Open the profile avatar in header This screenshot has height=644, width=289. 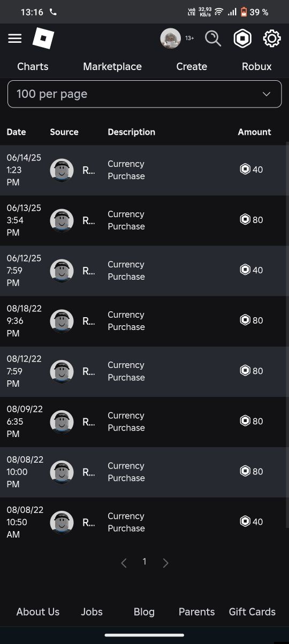click(x=171, y=39)
